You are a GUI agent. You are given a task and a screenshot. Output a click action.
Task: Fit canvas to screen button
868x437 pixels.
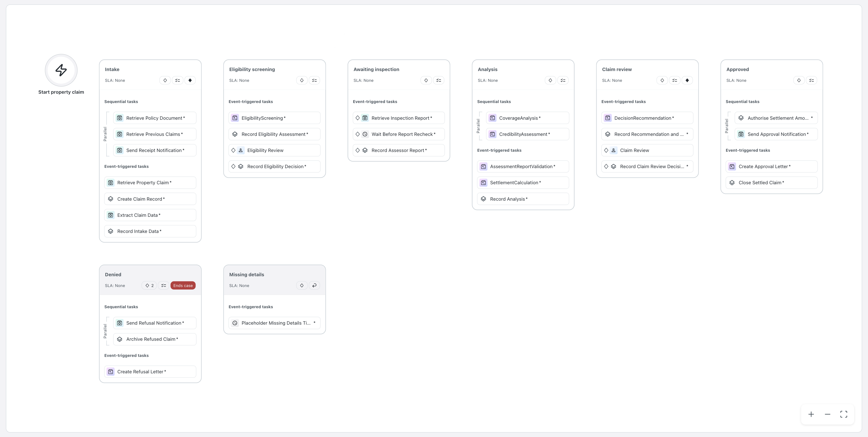click(x=843, y=414)
